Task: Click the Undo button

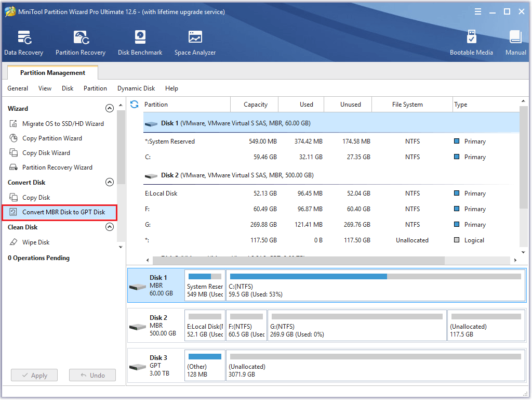Action: pos(92,375)
